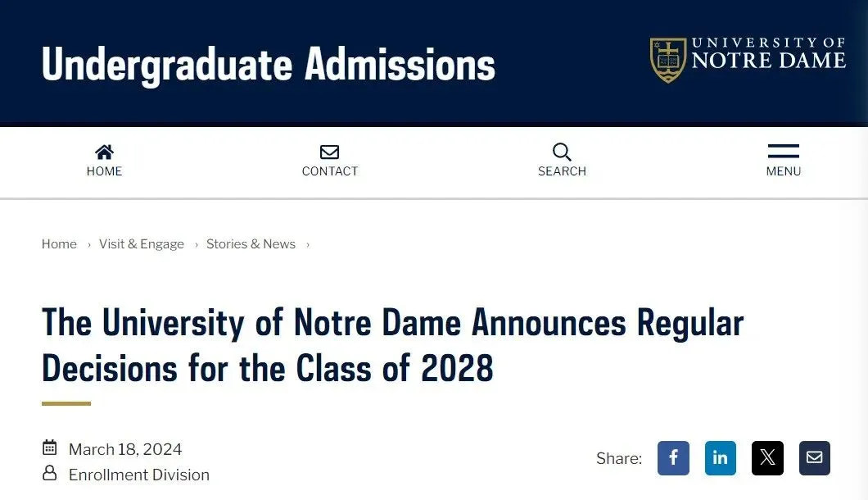Share the article via email icon
Image resolution: width=868 pixels, height=500 pixels.
coord(814,458)
